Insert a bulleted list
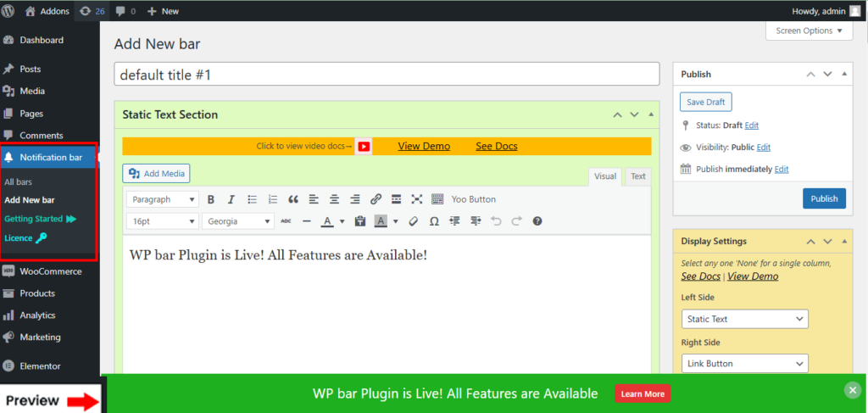Image resolution: width=868 pixels, height=413 pixels. 252,199
